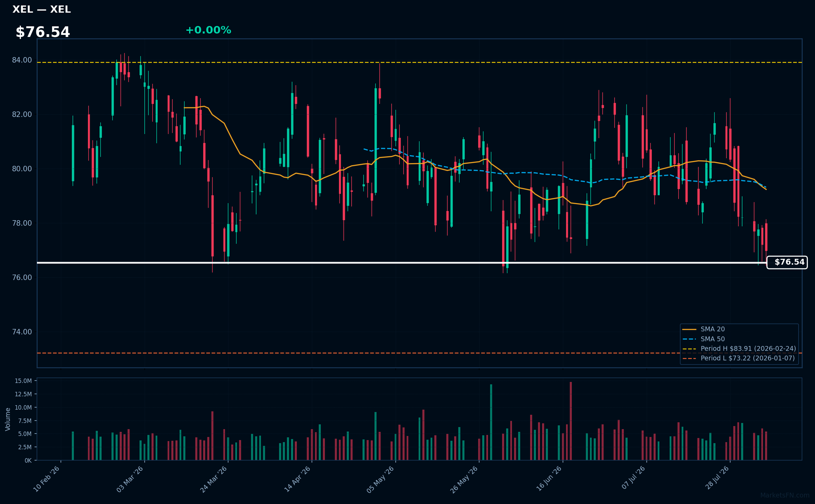Click the 76.00 price axis label
Viewport: 815px width, 504px height.
pyautogui.click(x=22, y=278)
